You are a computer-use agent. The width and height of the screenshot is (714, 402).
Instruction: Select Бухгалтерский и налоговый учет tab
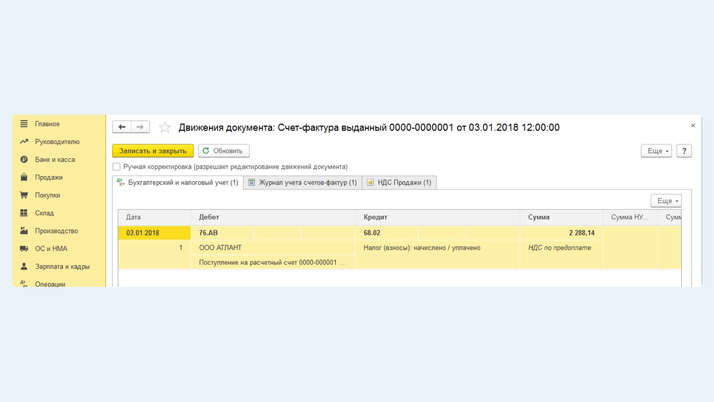coord(178,183)
